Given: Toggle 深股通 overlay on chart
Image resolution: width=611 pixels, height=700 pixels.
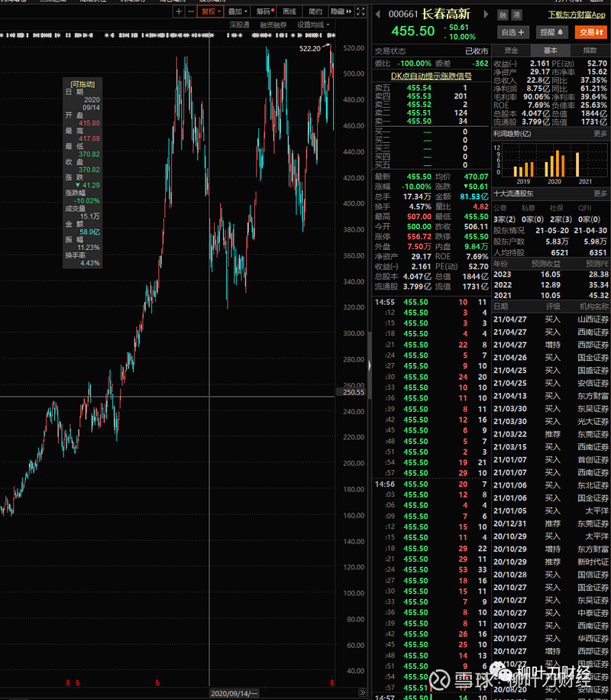Looking at the screenshot, I should pos(241,24).
